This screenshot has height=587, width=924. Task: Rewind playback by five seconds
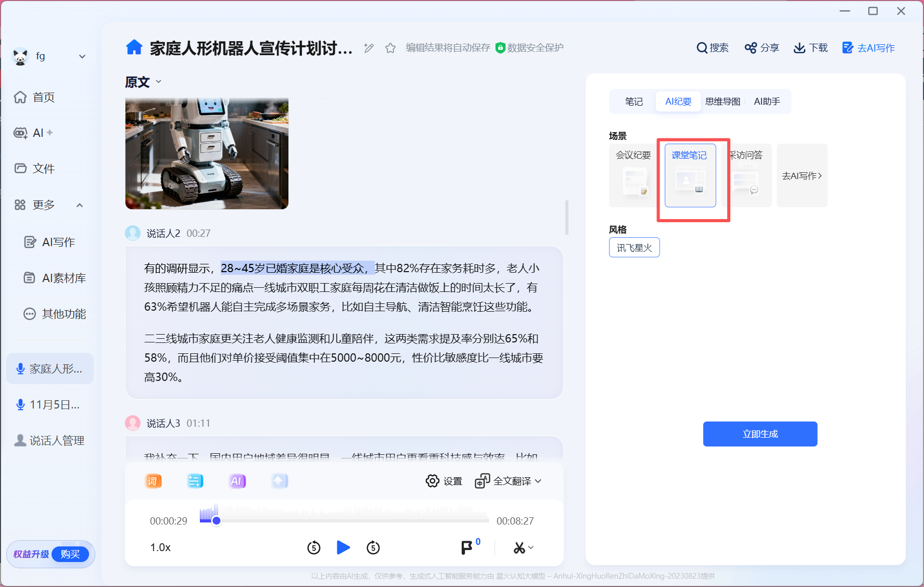[x=314, y=547]
